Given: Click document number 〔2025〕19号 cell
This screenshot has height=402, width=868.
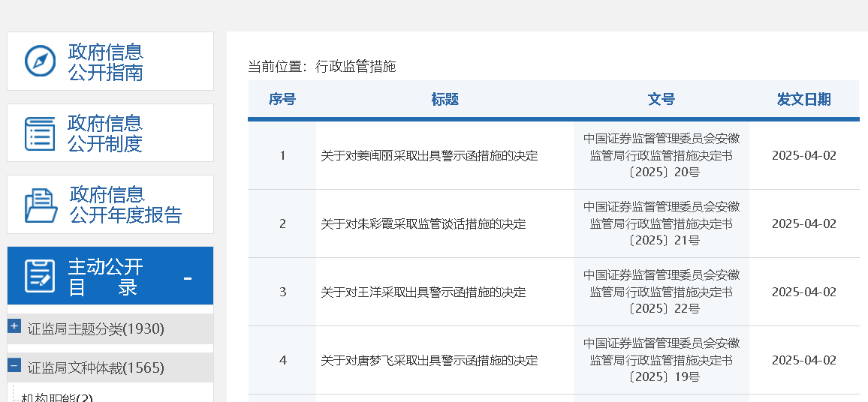Looking at the screenshot, I should 662,360.
